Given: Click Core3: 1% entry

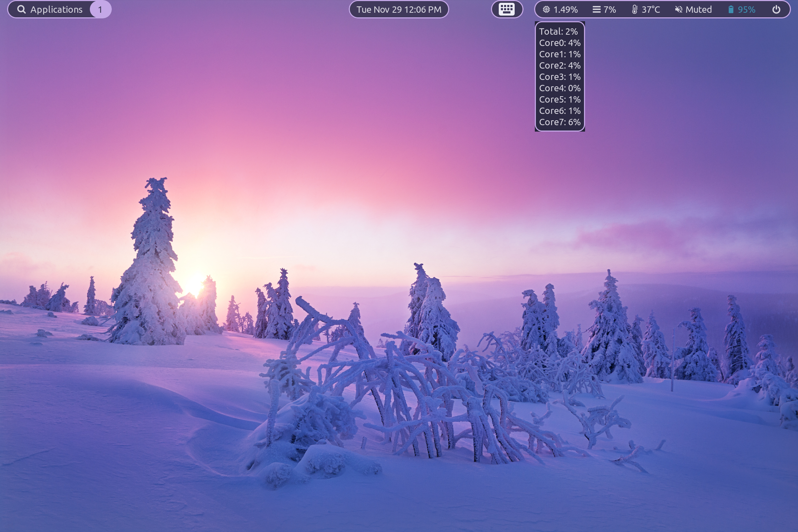Looking at the screenshot, I should coord(560,77).
